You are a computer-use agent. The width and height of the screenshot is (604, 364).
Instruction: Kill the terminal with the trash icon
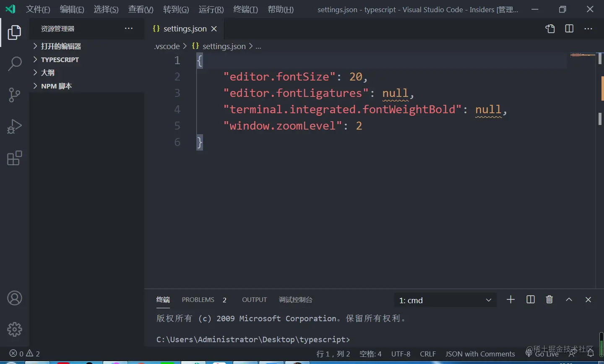point(549,299)
